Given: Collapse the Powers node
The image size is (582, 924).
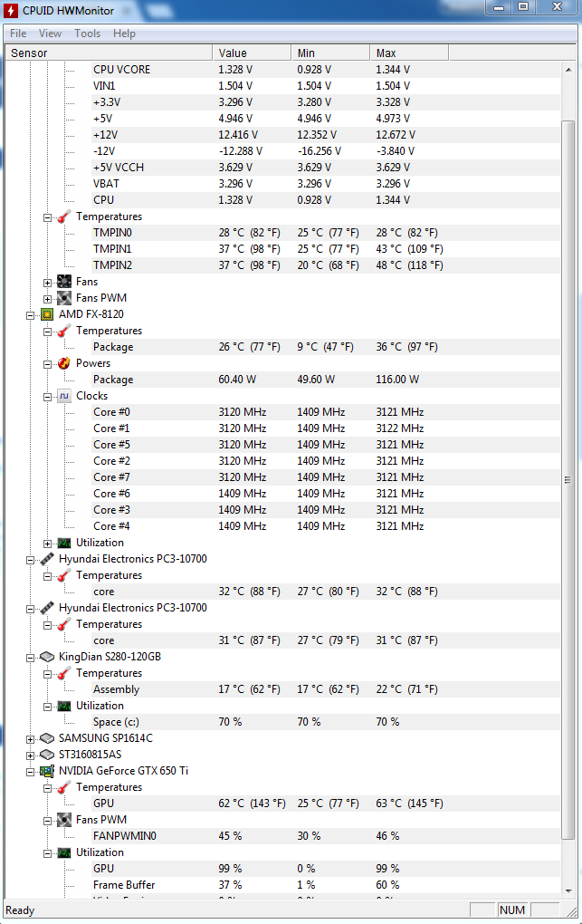Looking at the screenshot, I should pos(47,364).
